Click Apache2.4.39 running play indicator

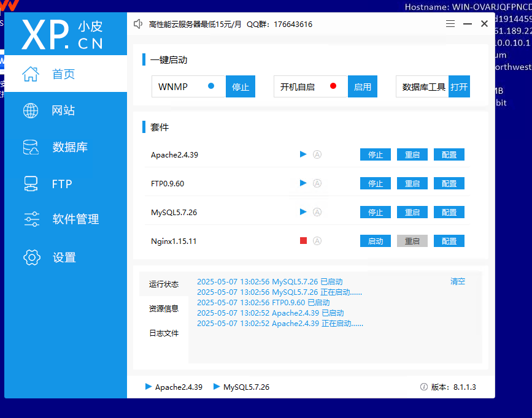point(303,154)
